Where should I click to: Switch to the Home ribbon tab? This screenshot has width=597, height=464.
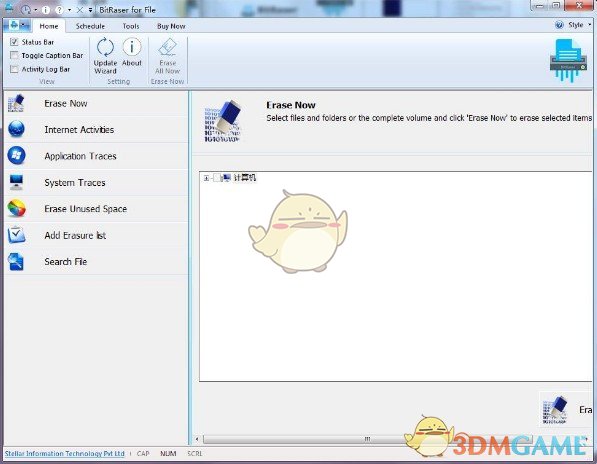49,26
